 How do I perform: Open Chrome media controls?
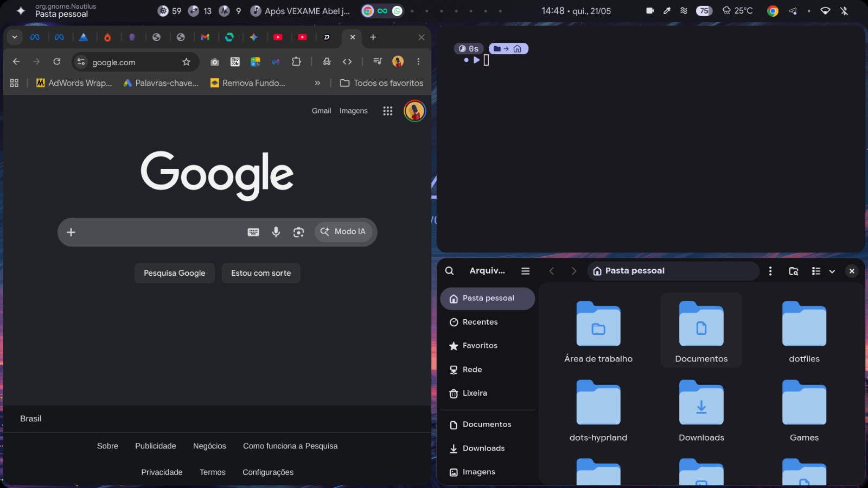click(x=378, y=62)
